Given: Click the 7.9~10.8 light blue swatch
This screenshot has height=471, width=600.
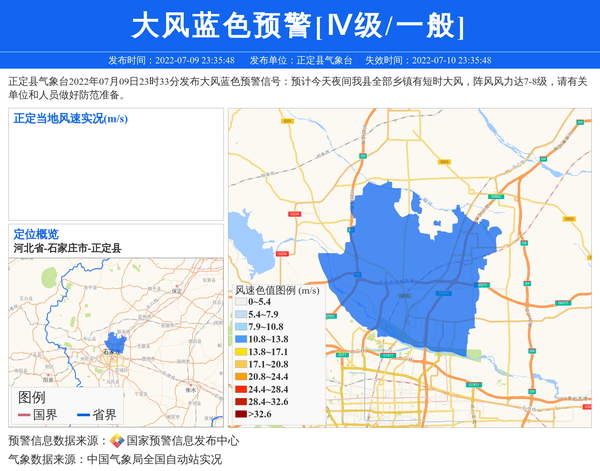Looking at the screenshot, I should point(240,327).
